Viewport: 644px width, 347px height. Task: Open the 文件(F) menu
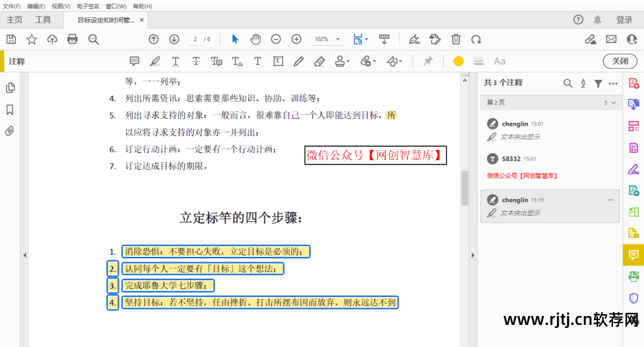(x=11, y=6)
